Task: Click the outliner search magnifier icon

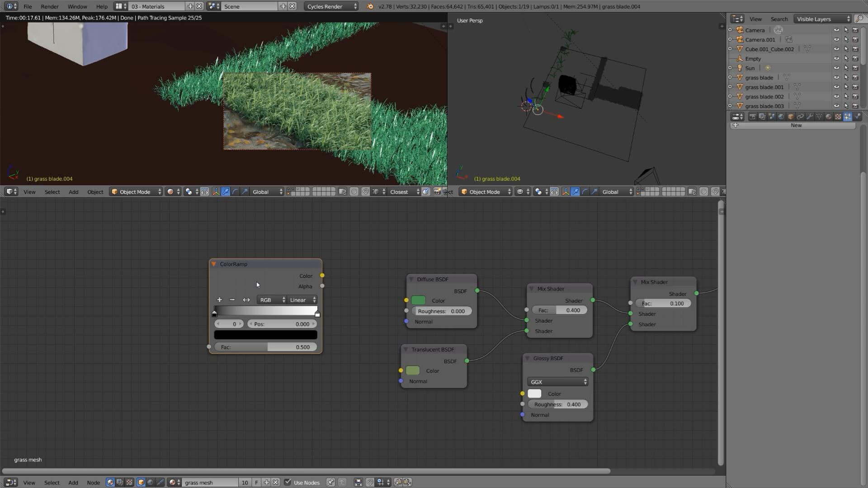Action: 859,19
